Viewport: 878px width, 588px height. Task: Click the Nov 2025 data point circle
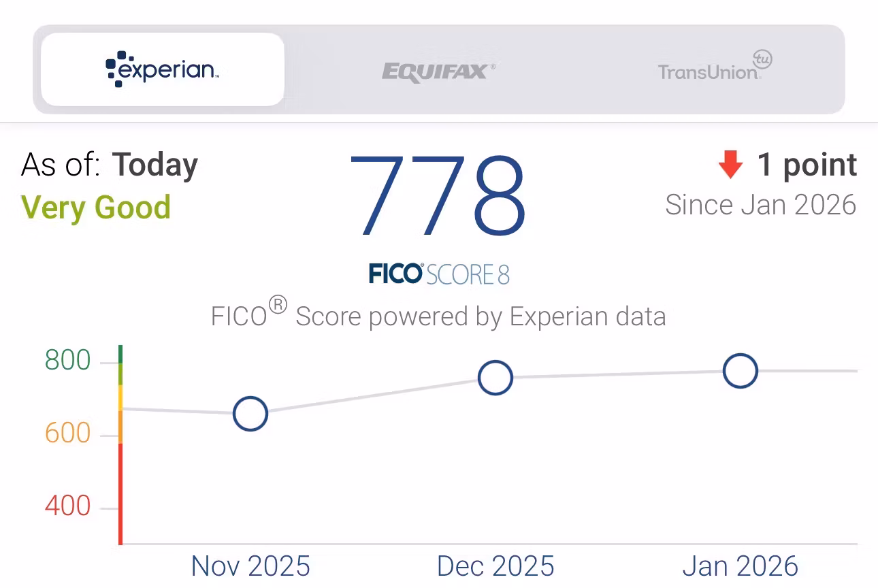pyautogui.click(x=250, y=414)
